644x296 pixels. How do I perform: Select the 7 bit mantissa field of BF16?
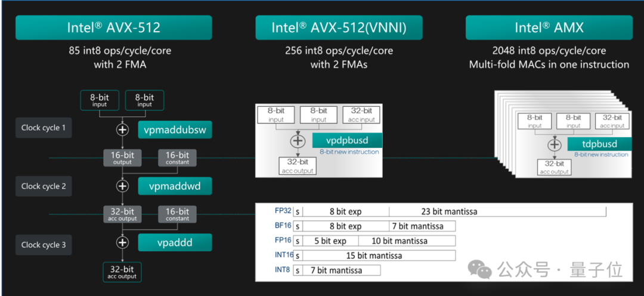coord(422,226)
